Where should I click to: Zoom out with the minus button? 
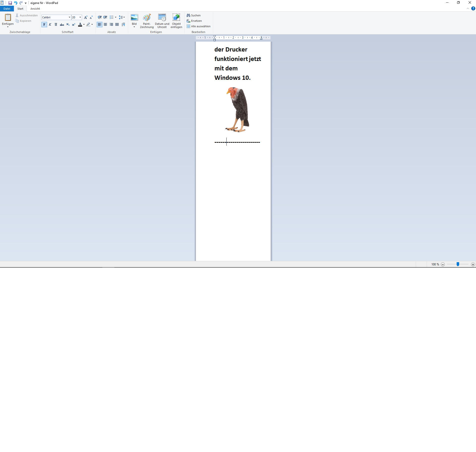[443, 264]
